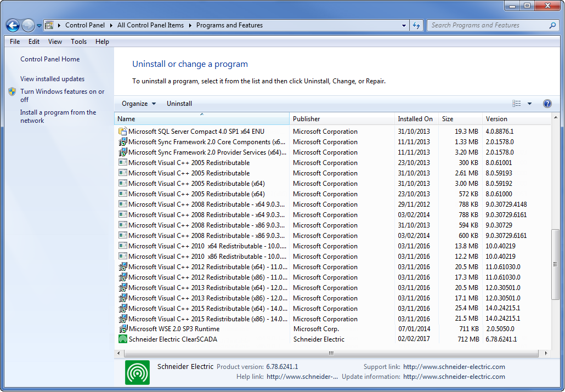Open the Tools menu
Viewport: 565px width, 392px height.
click(x=78, y=41)
